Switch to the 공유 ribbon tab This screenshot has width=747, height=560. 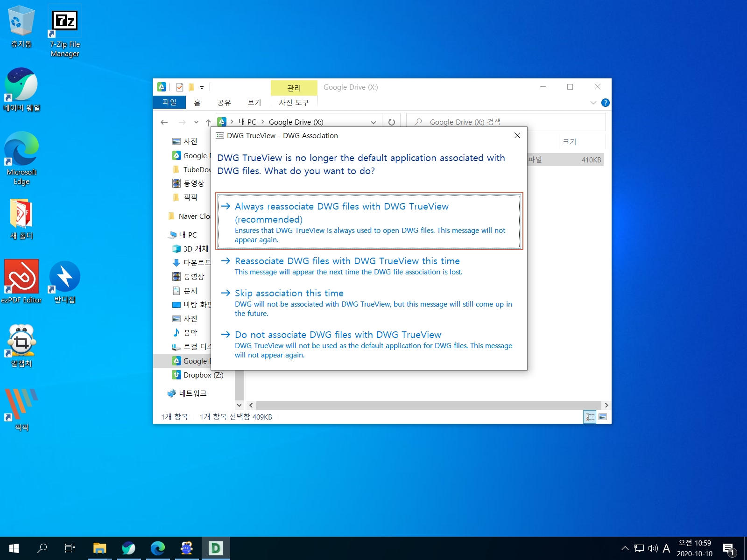pos(224,102)
